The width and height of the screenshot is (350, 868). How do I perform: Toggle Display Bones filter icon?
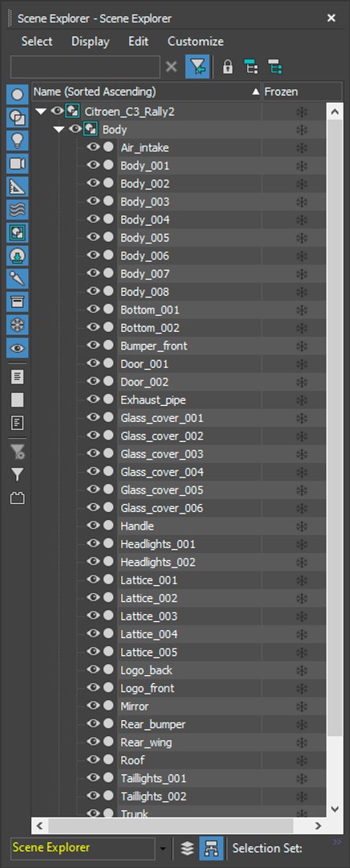tap(17, 279)
